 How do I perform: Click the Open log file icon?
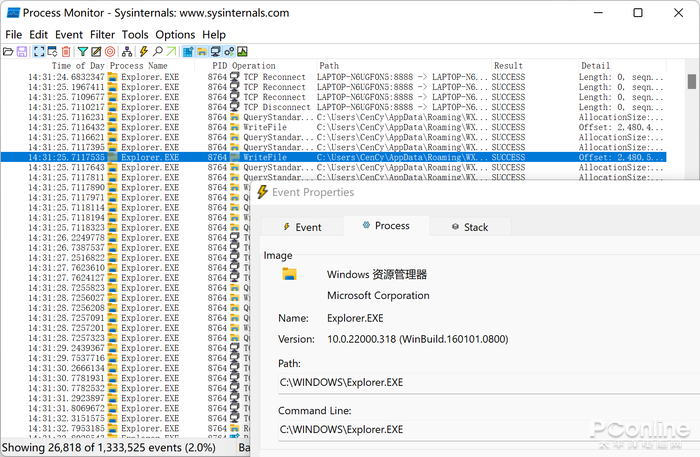pyautogui.click(x=8, y=51)
